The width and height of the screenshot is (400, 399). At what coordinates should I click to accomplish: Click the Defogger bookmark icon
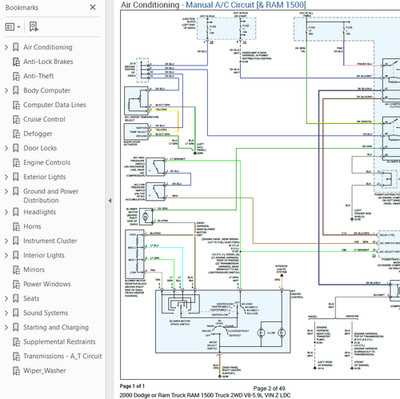click(16, 134)
